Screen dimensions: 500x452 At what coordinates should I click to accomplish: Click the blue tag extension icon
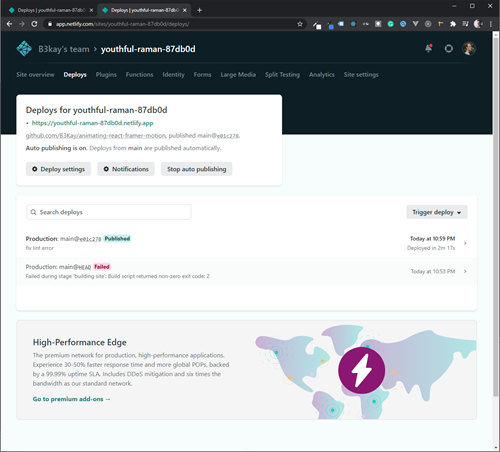tap(341, 24)
